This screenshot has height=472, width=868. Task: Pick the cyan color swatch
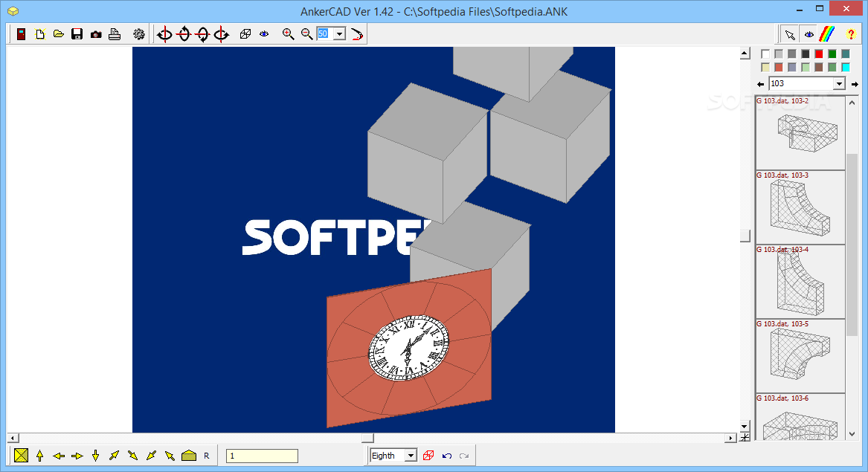coord(845,67)
